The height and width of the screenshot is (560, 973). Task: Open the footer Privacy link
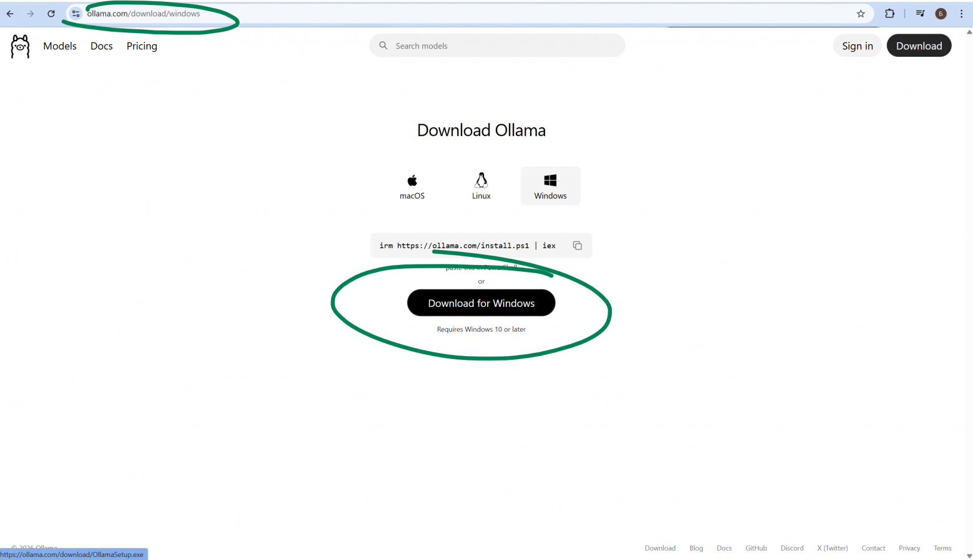[x=909, y=548]
